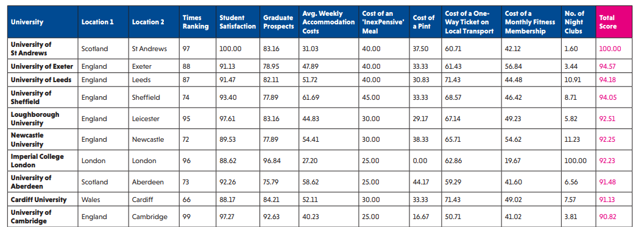Click Imperial night clubs value 100.00

pos(575,161)
